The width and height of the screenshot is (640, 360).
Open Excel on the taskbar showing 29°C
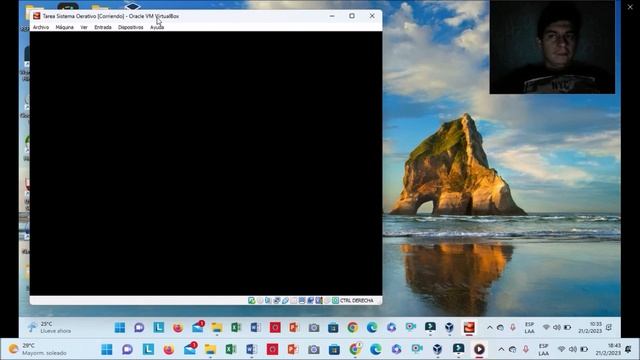[x=231, y=349]
